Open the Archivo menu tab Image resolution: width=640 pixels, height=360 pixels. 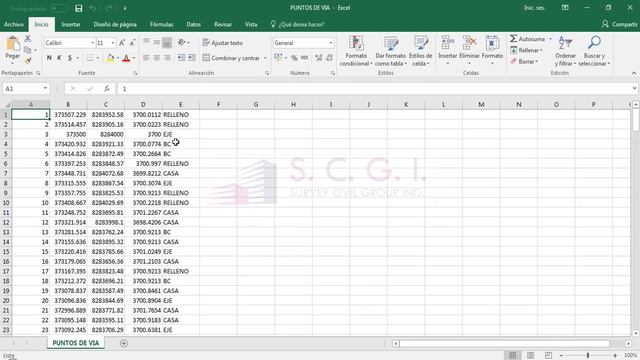coord(13,24)
